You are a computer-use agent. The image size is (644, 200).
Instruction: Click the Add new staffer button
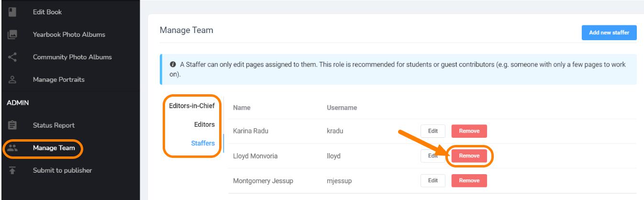(609, 33)
